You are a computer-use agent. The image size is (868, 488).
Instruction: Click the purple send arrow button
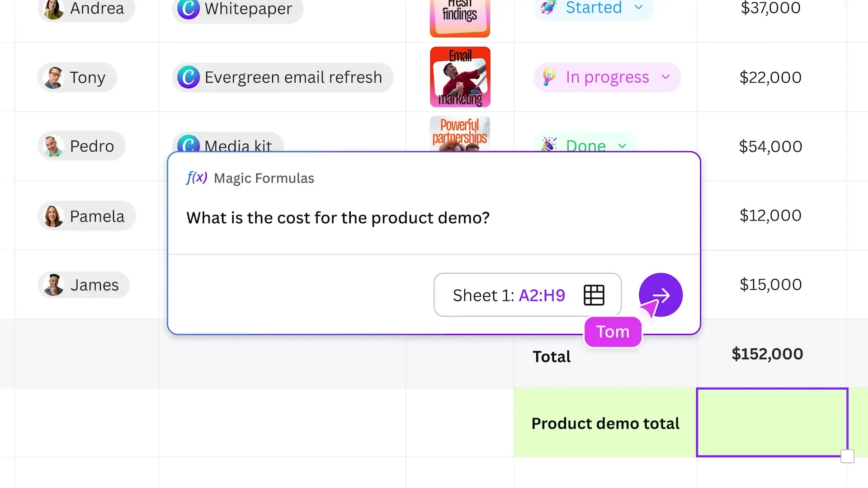click(x=660, y=295)
